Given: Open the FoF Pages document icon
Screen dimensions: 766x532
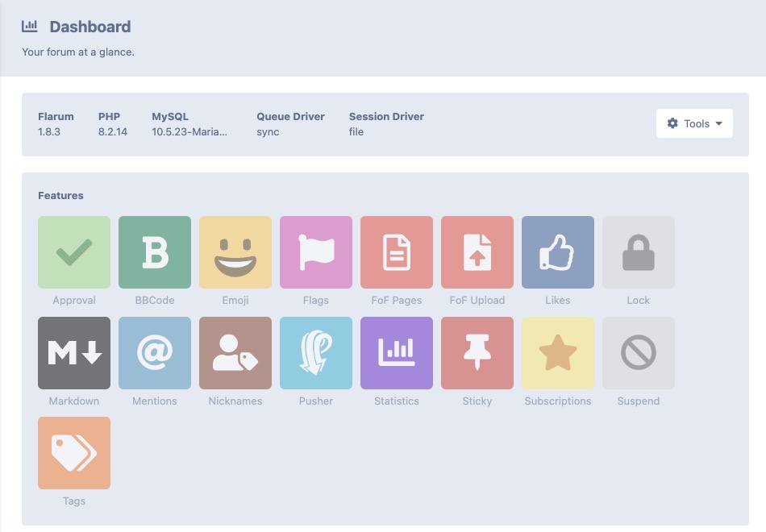Looking at the screenshot, I should (x=396, y=251).
